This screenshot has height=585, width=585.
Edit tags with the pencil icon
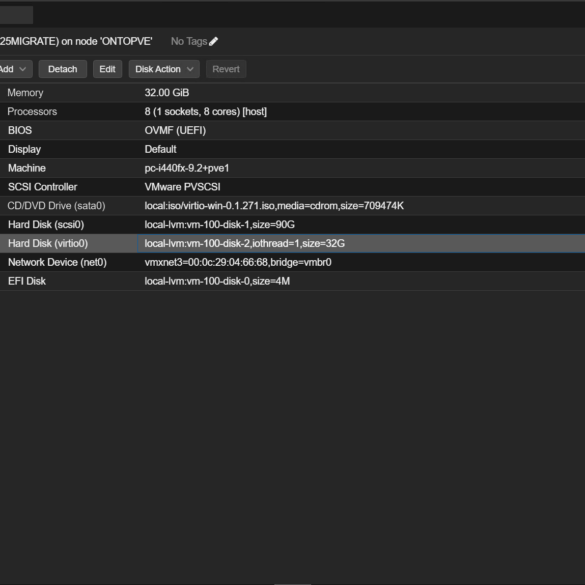coord(213,41)
